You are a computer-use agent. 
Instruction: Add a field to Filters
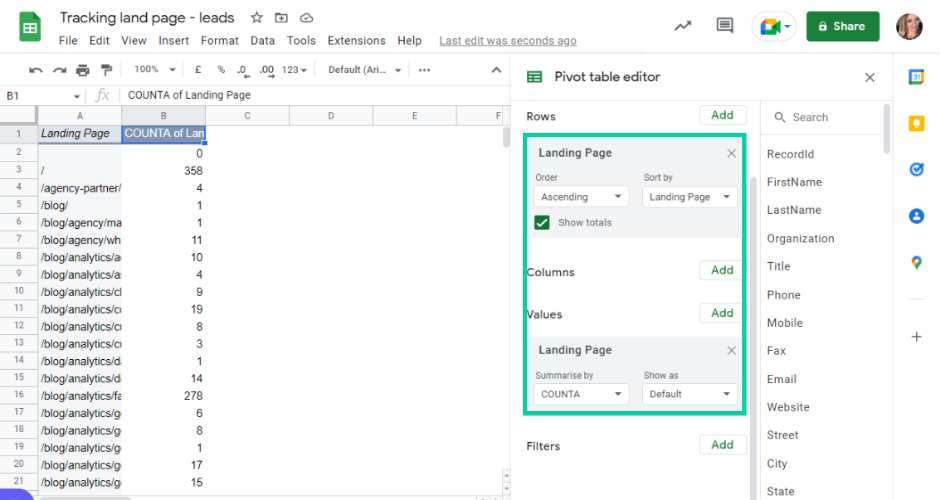point(722,445)
